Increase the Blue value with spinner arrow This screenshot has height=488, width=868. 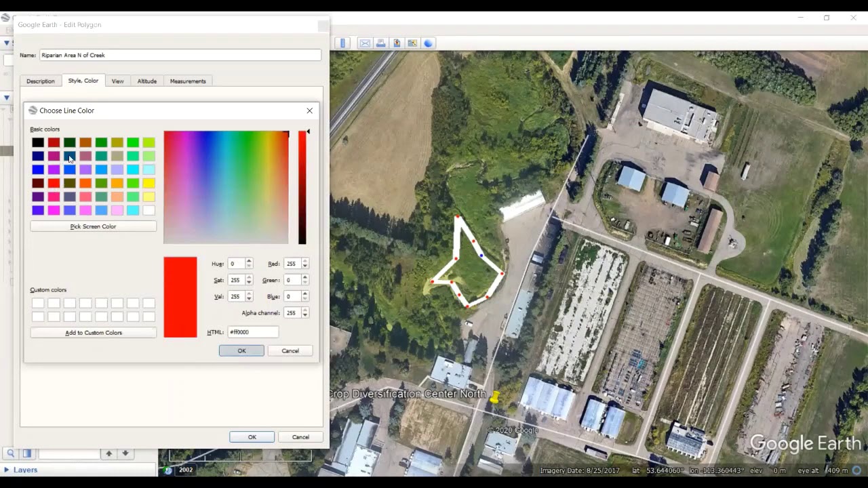[x=305, y=293]
